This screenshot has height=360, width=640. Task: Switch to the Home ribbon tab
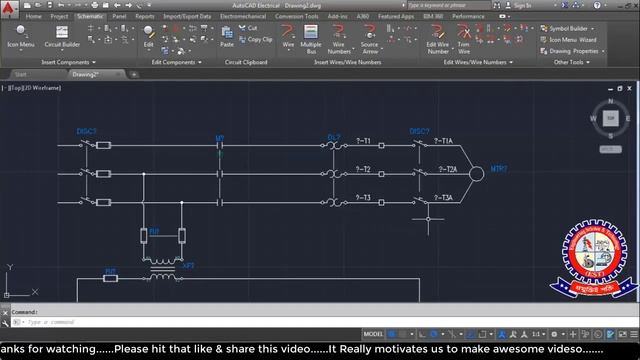(x=33, y=16)
